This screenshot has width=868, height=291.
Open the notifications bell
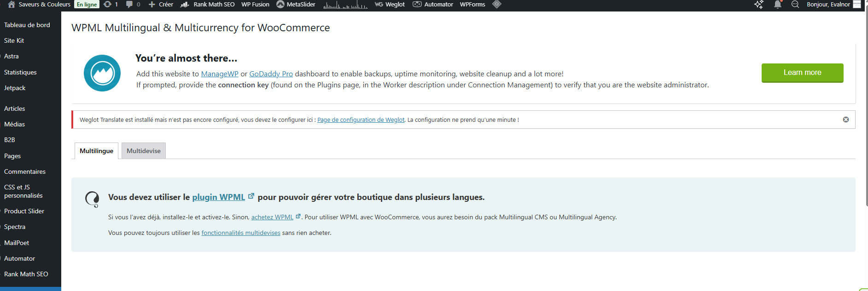pos(778,4)
